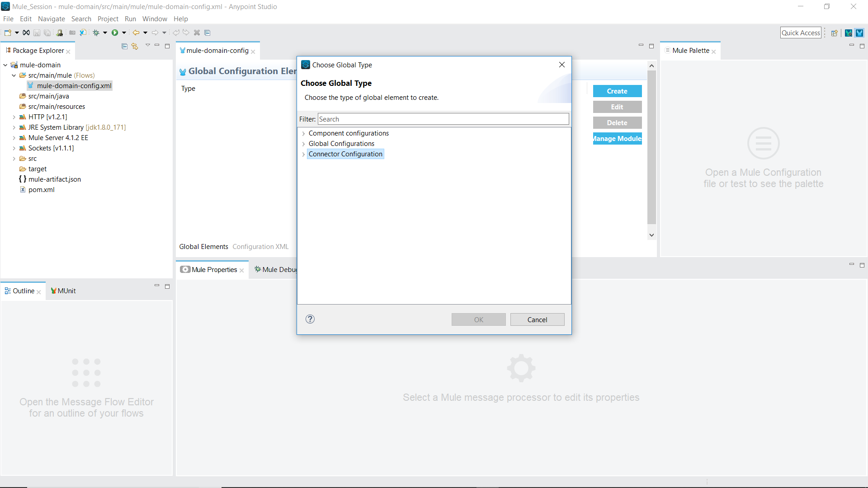
Task: Expand the Connector Configuration node
Action: click(x=303, y=154)
